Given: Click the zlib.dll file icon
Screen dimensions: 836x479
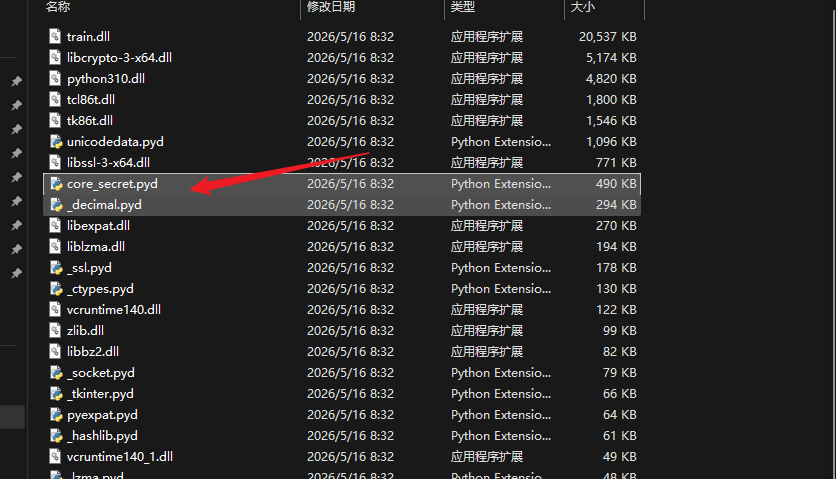Looking at the screenshot, I should 55,331.
